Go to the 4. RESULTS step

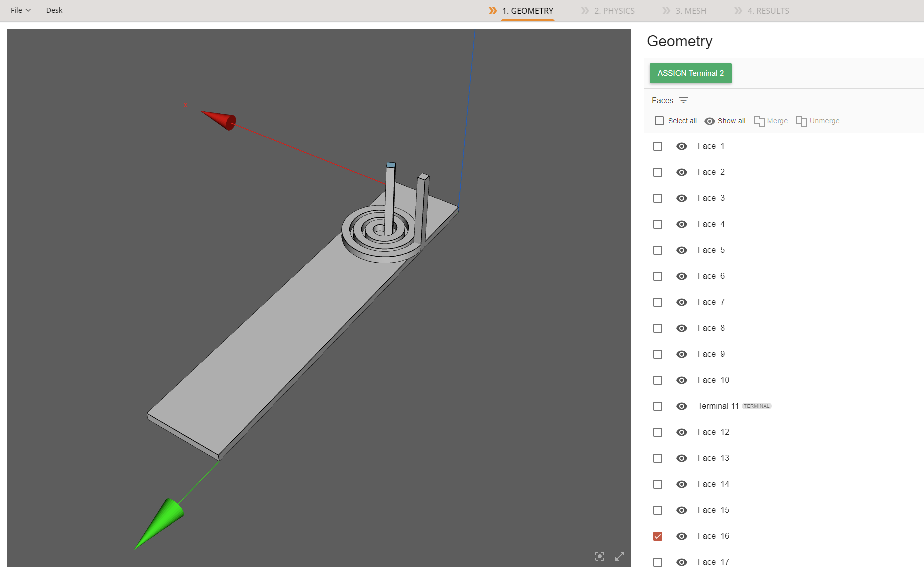coord(768,11)
